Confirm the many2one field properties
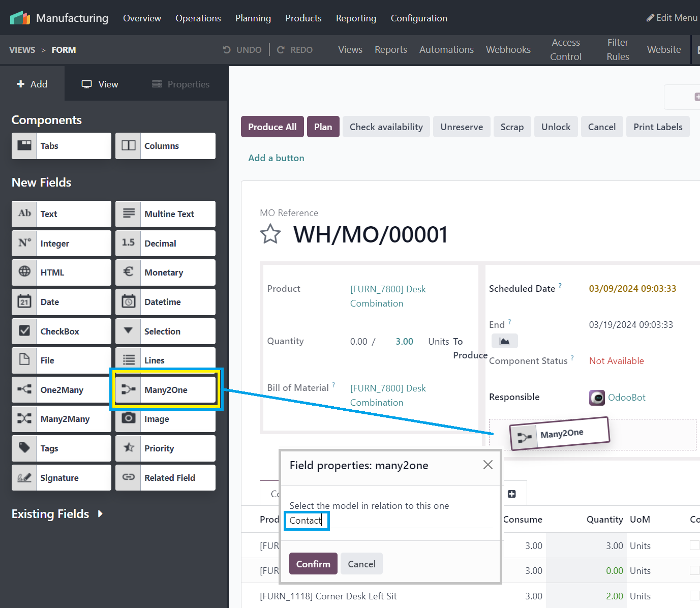This screenshot has height=608, width=700. point(313,564)
